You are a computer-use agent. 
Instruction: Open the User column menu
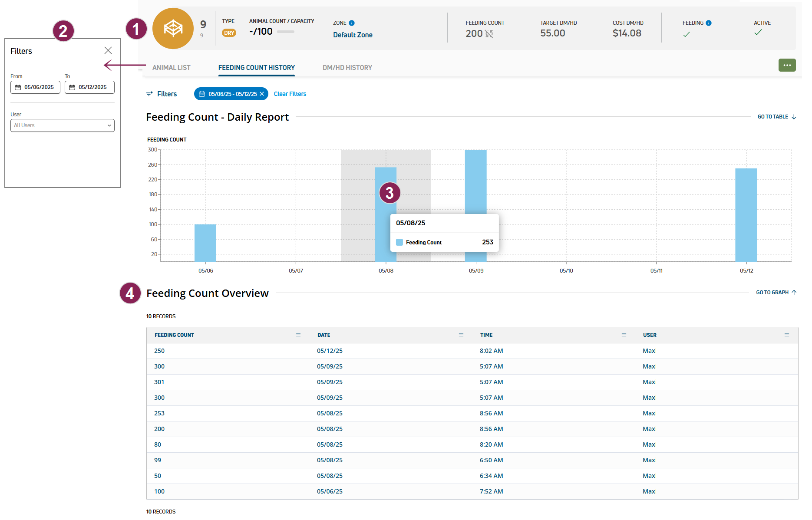pos(787,335)
